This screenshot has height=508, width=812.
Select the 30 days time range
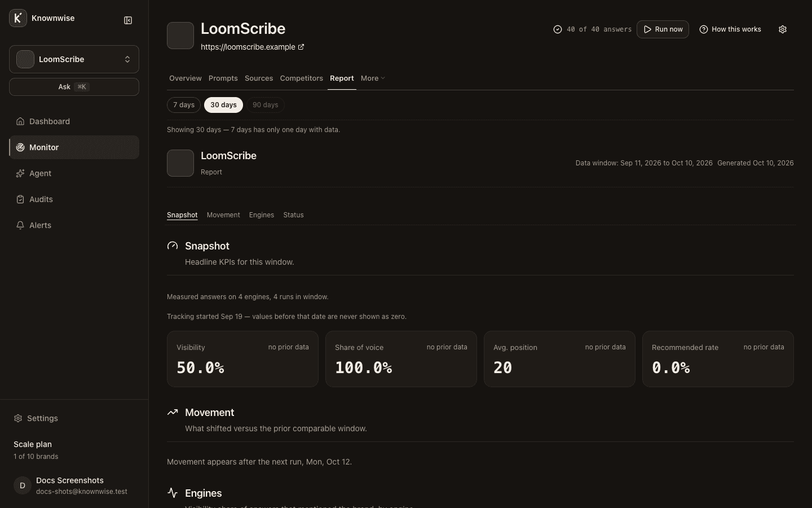[223, 105]
